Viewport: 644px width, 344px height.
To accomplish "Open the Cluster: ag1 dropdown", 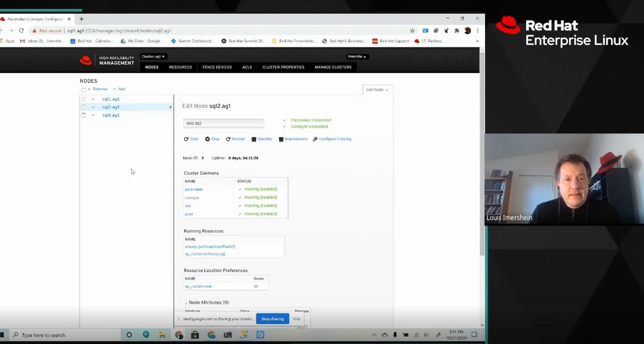I will 153,56.
